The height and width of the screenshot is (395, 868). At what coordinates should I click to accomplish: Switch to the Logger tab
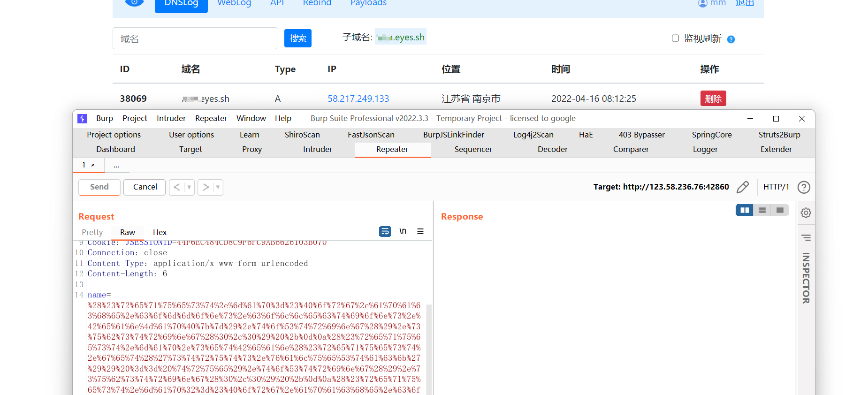[x=705, y=149]
